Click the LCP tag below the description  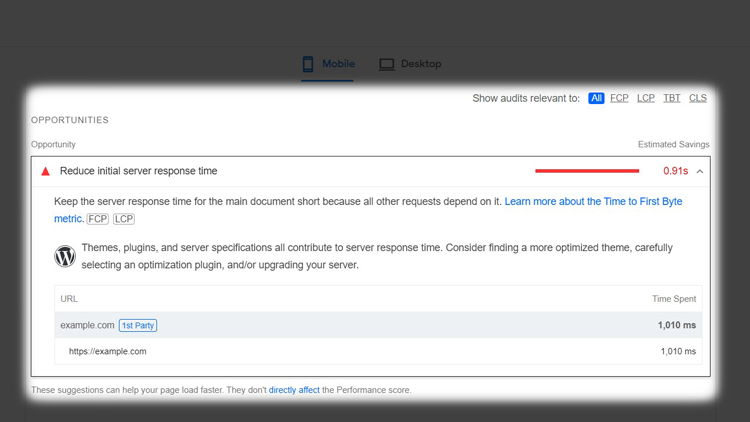[123, 219]
